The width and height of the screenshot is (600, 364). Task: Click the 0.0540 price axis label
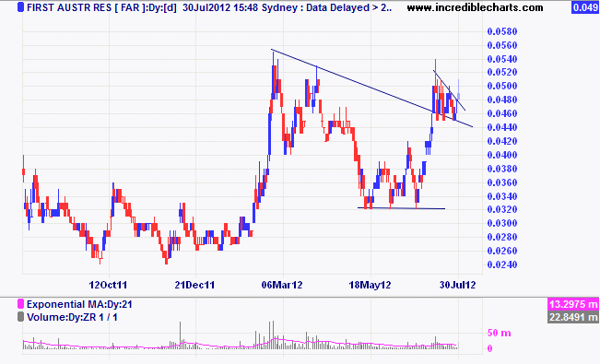coord(502,59)
